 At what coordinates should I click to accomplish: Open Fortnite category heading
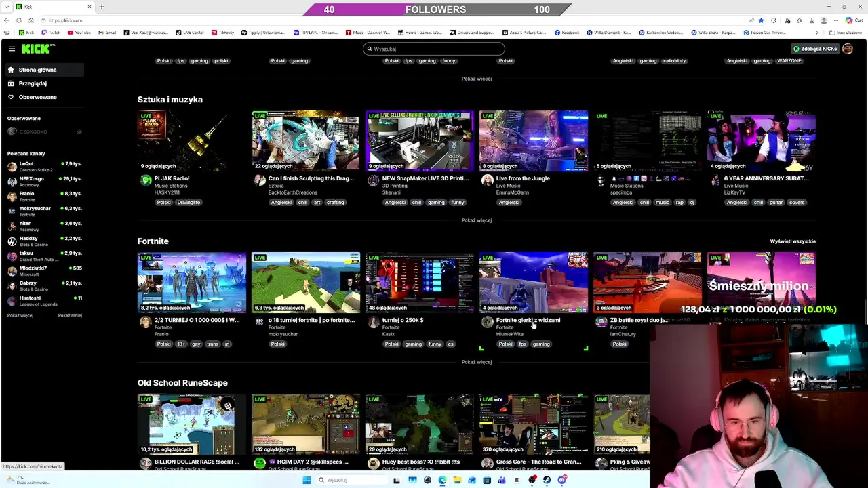coord(153,241)
